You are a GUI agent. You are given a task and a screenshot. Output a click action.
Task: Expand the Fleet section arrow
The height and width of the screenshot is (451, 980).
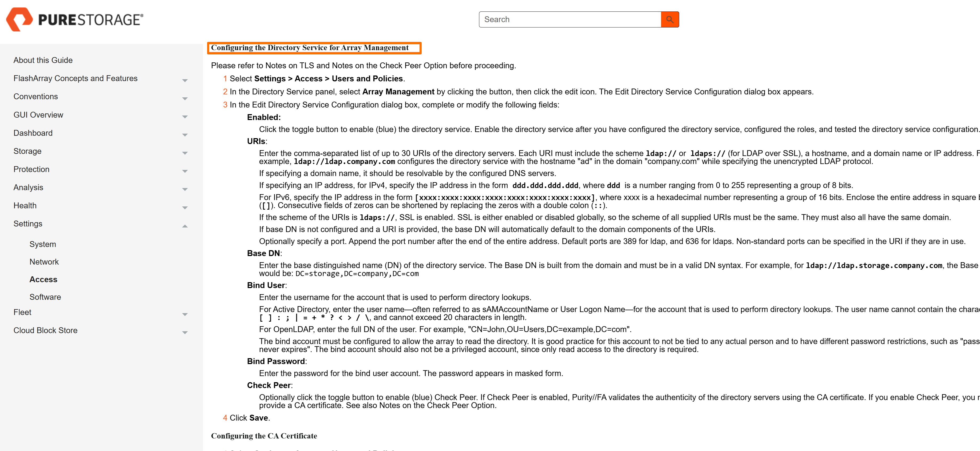tap(185, 314)
